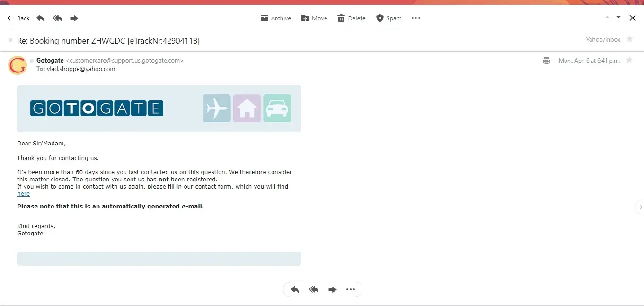
Task: Click the top toolbar Reply arrow icon
Action: [x=40, y=18]
